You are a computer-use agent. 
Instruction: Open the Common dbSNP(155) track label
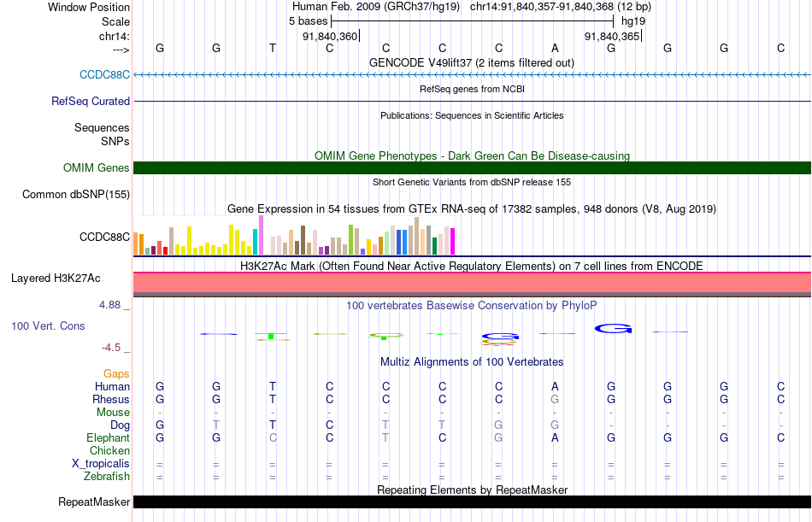(x=76, y=194)
